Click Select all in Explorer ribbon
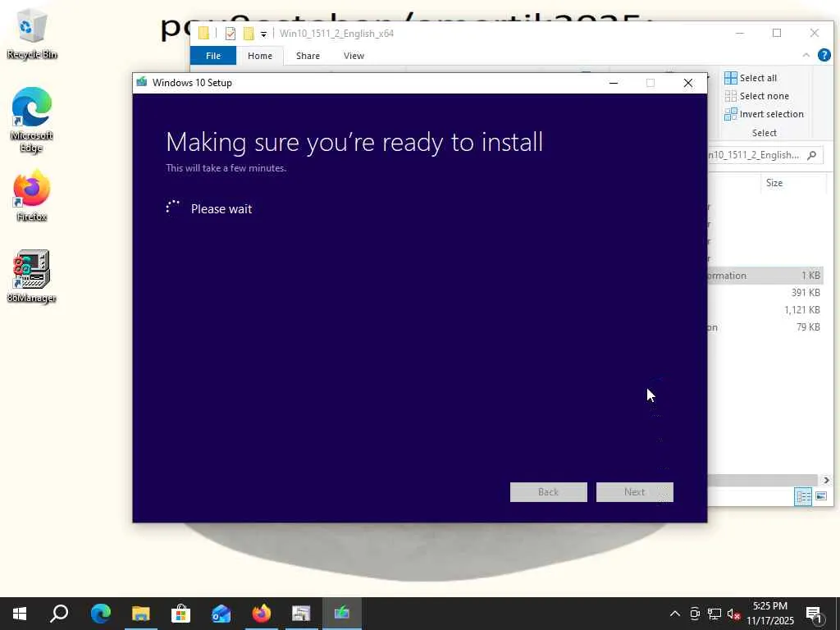840x630 pixels. 751,78
